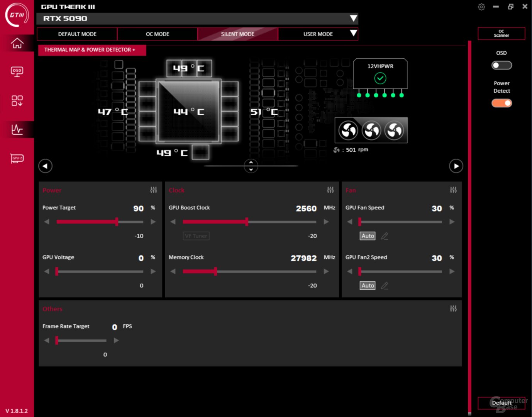Select the Silent Mode tab
This screenshot has width=532, height=417.
pos(237,34)
